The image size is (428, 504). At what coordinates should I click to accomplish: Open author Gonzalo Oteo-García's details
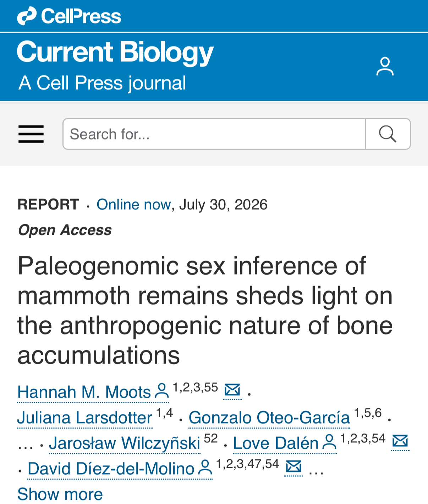[269, 417]
